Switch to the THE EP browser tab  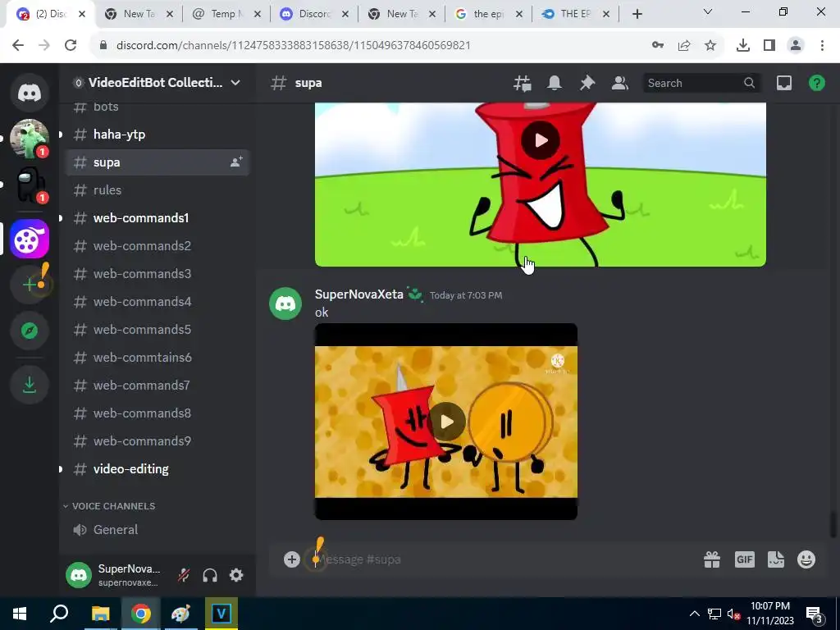576,14
